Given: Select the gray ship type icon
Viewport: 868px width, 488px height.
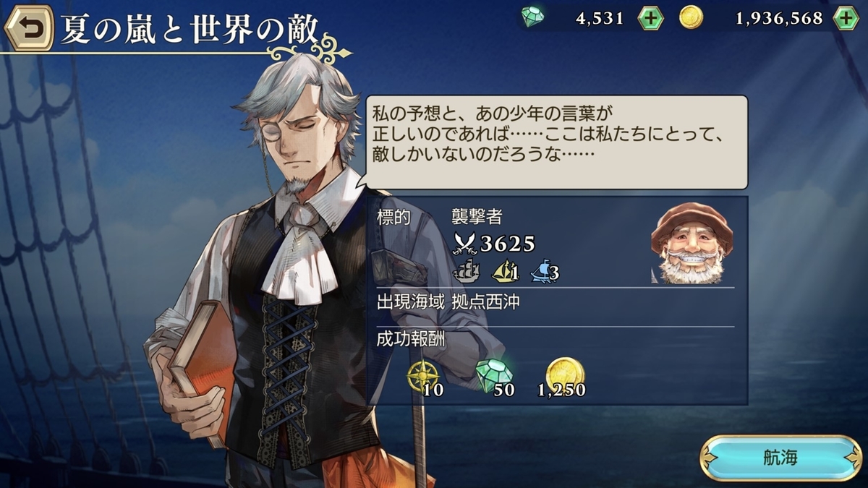Looking at the screenshot, I should pyautogui.click(x=466, y=270).
